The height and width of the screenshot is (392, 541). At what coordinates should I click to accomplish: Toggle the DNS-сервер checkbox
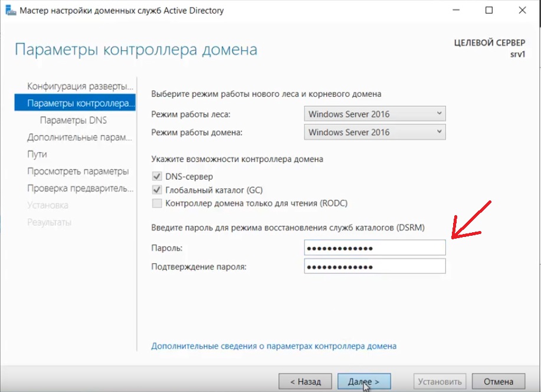pyautogui.click(x=157, y=176)
